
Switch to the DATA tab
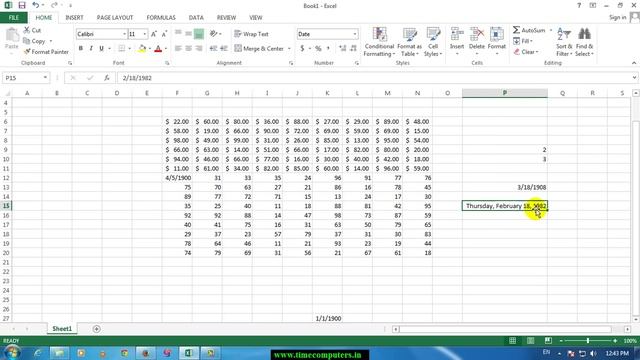[196, 18]
